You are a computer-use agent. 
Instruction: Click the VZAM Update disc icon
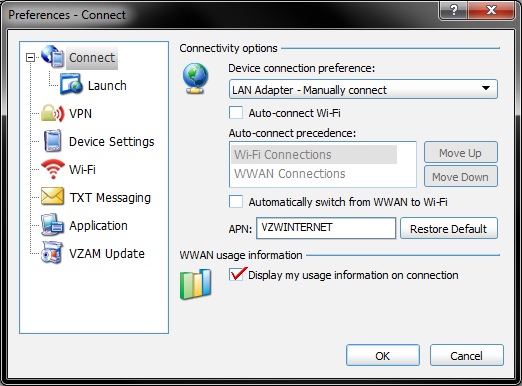(52, 253)
